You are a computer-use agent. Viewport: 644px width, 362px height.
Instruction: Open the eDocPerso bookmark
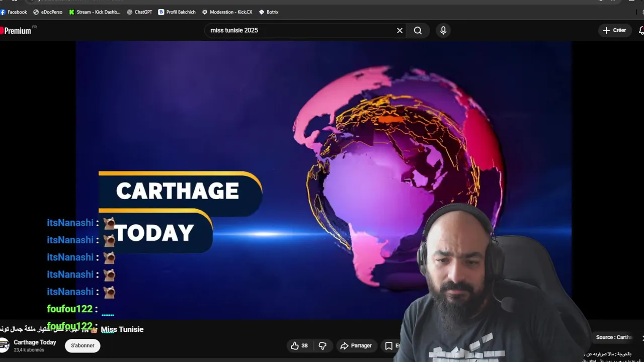(48, 12)
